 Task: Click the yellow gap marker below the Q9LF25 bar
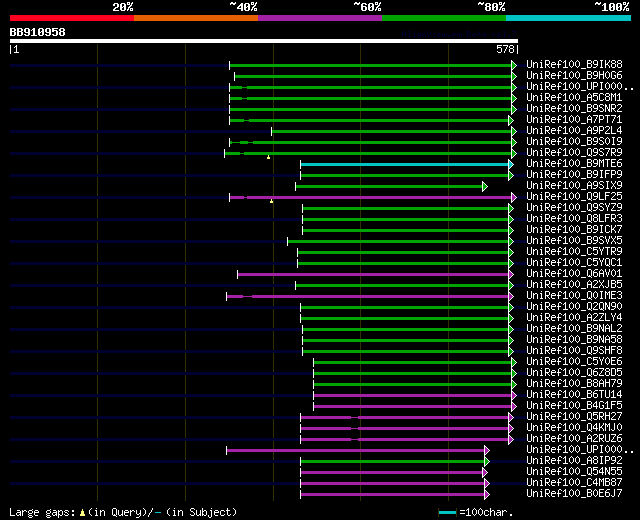pos(271,201)
